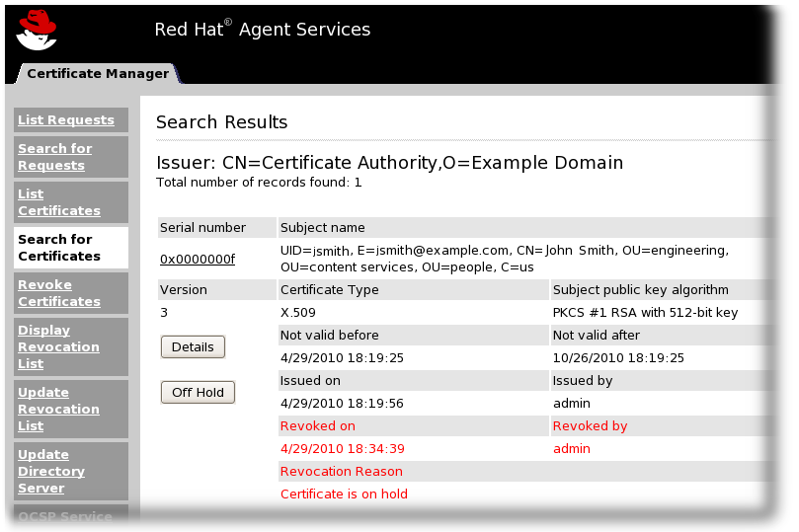
Task: Click the Issuer Certificate Authority heading
Action: pyautogui.click(x=389, y=163)
